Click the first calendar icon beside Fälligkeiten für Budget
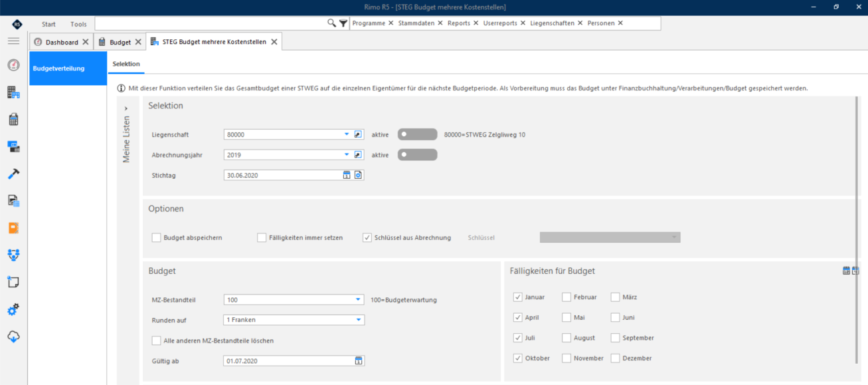The width and height of the screenshot is (868, 385). [x=846, y=271]
